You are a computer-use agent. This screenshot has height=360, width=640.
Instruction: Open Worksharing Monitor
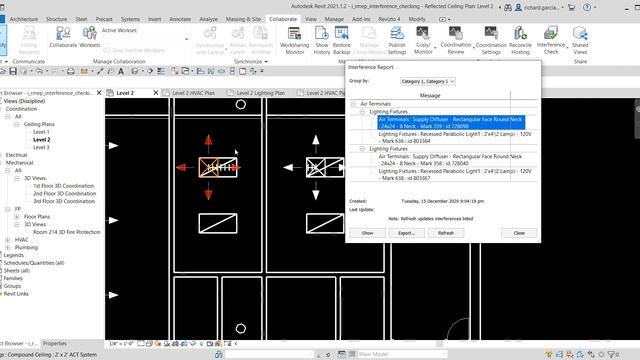coord(294,40)
